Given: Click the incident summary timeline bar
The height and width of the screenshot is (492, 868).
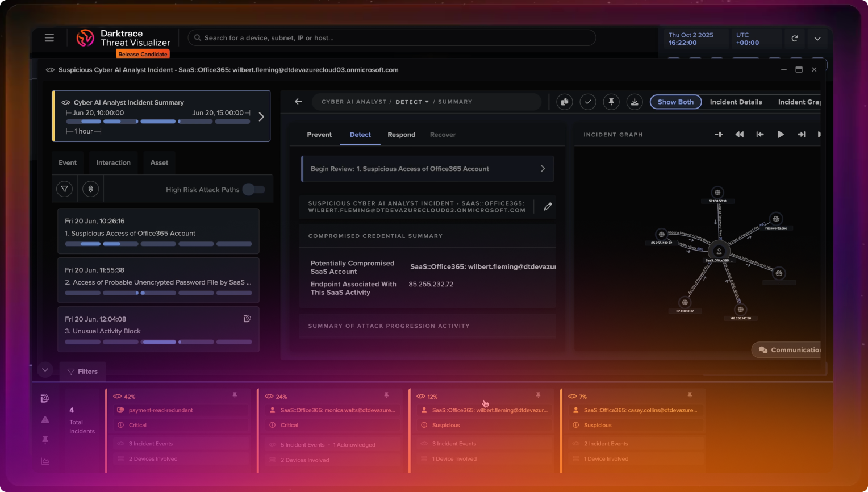Looking at the screenshot, I should (x=158, y=121).
